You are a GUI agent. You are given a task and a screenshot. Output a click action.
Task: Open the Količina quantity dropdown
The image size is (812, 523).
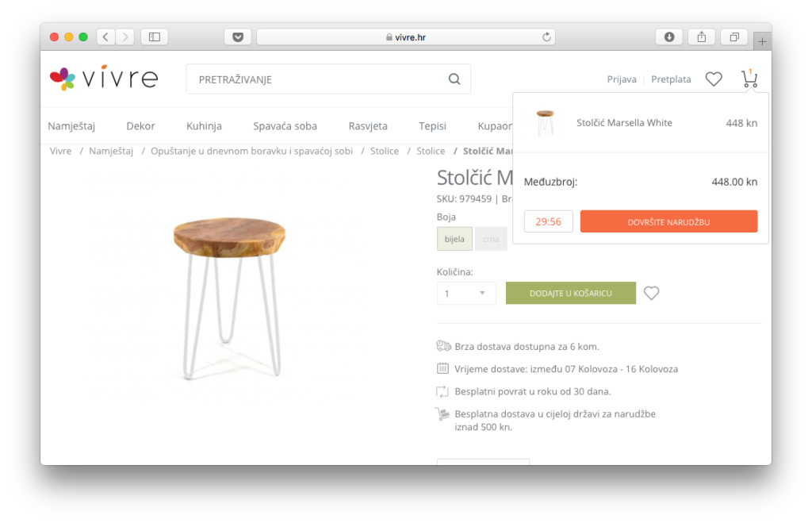[x=466, y=294]
